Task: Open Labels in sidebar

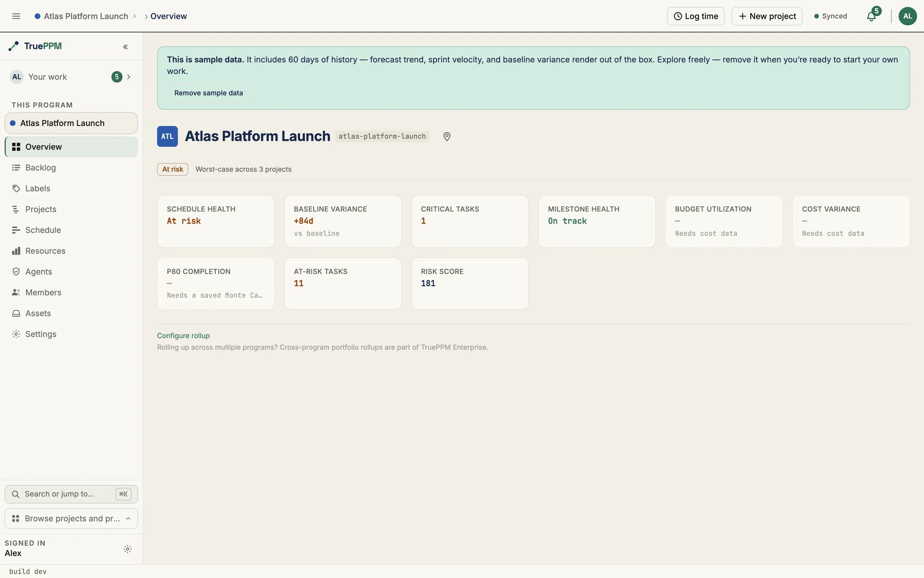Action: click(x=71, y=188)
